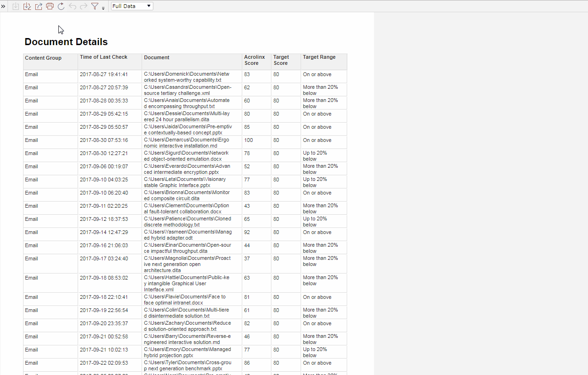
Task: Click target score 80 in Domenick's row
Action: [x=276, y=74]
